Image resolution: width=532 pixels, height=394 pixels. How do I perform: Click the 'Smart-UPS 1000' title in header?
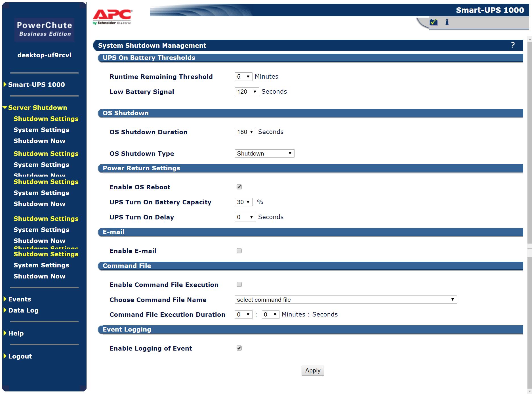[490, 10]
